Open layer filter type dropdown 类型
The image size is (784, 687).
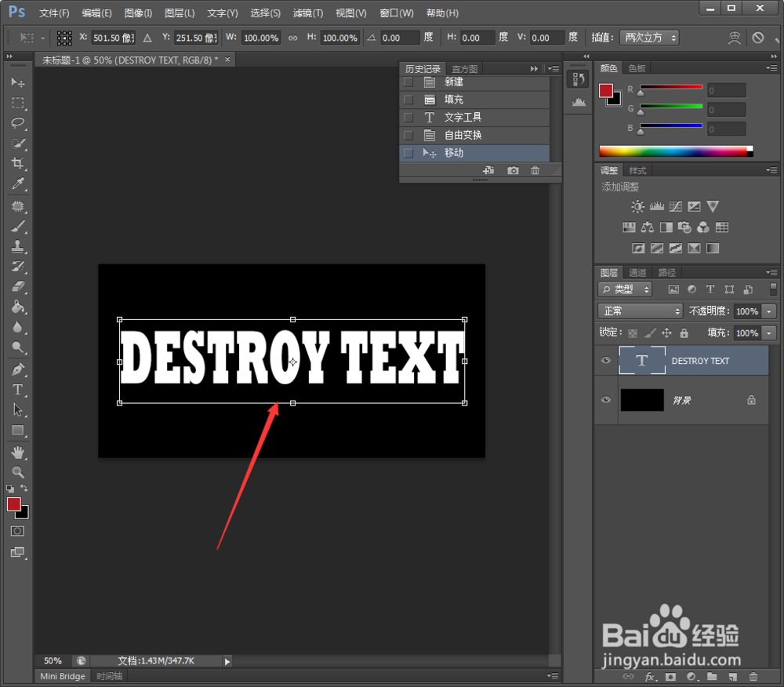click(625, 289)
